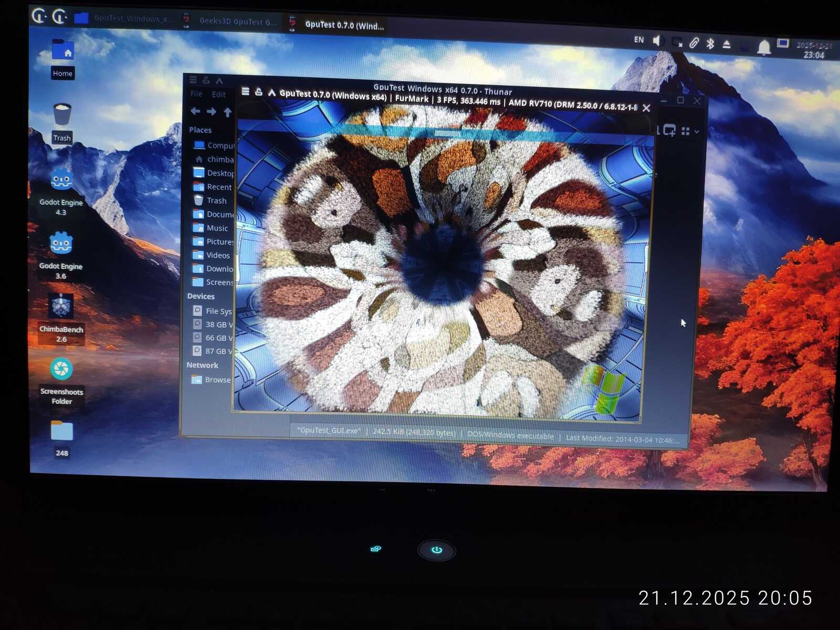Go back in Thunar using the left arrow
Image resolution: width=840 pixels, height=630 pixels.
(195, 111)
